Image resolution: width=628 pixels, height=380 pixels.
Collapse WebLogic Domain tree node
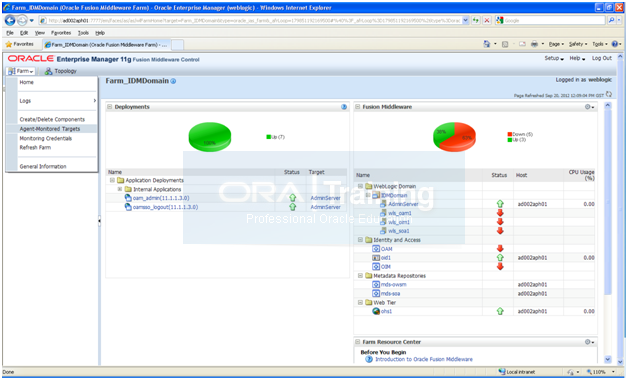pyautogui.click(x=360, y=186)
